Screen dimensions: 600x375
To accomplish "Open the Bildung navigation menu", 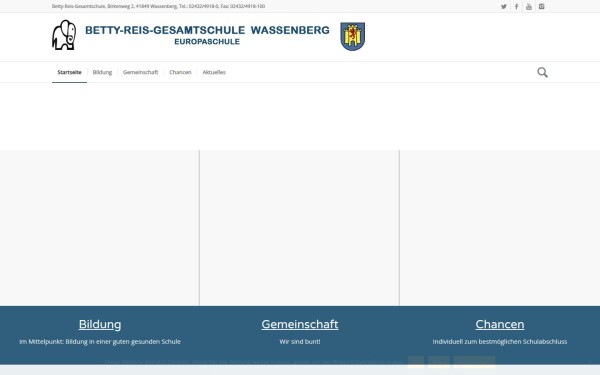I will point(102,72).
